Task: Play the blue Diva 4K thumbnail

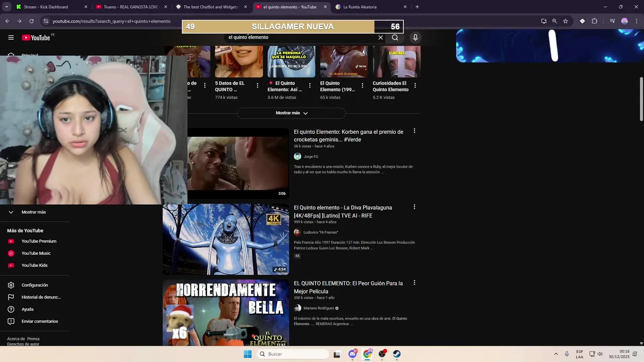Action: 226,239
